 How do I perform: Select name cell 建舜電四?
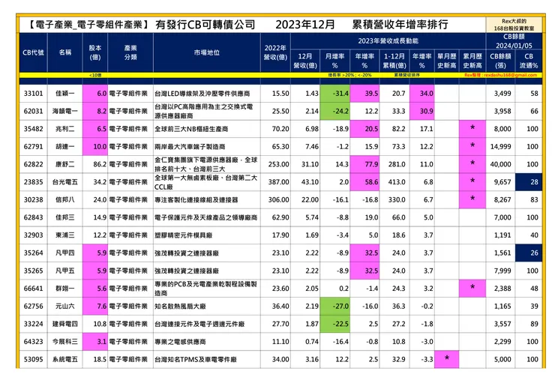pyautogui.click(x=65, y=324)
